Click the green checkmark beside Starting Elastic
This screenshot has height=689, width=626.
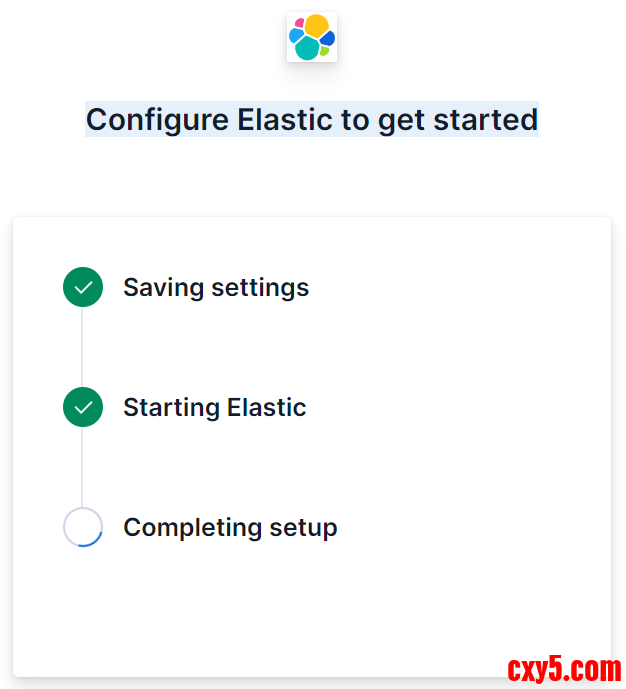click(83, 407)
